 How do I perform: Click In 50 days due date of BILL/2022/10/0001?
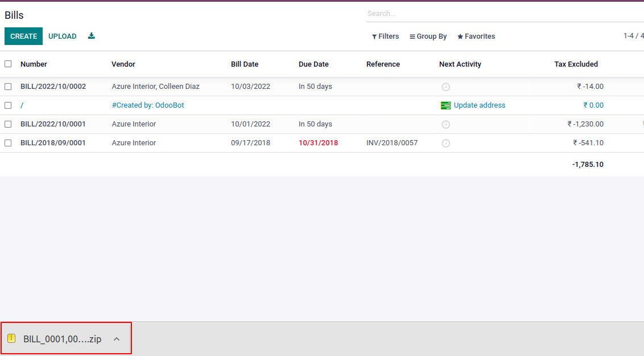pos(315,124)
